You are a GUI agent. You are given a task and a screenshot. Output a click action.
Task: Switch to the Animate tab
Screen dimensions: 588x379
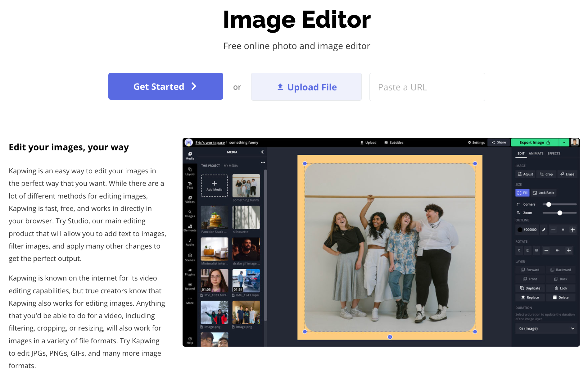click(536, 153)
